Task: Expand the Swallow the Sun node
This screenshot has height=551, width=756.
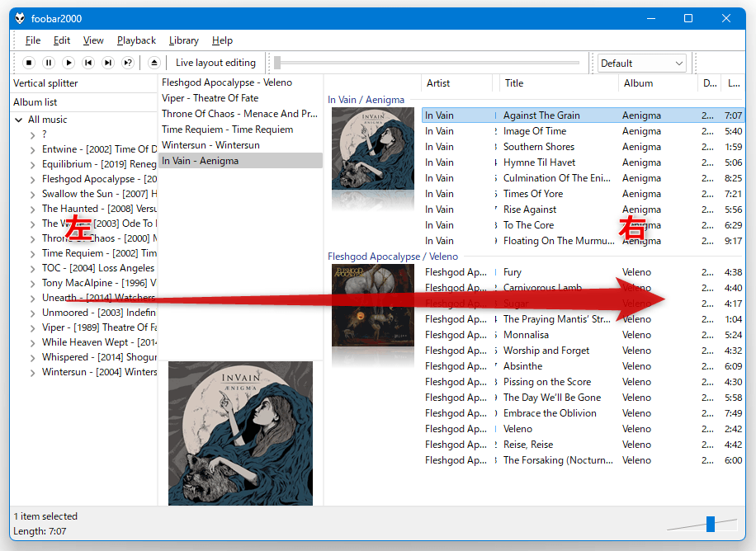Action: [x=33, y=195]
